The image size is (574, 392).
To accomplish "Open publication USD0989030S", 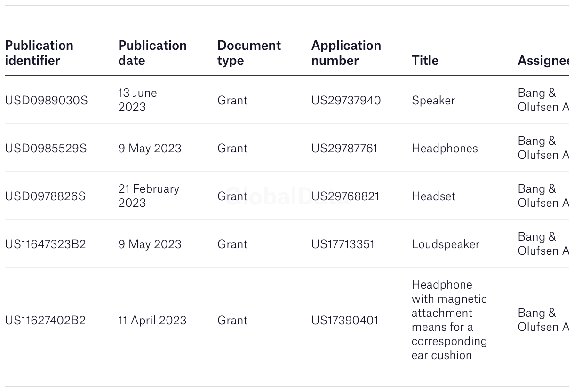I will coord(46,101).
